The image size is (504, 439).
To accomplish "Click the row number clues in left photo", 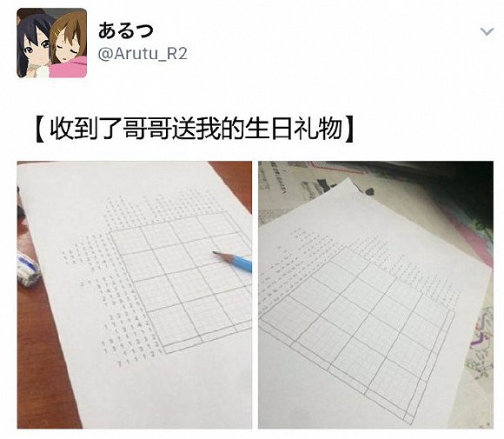I will pos(111,301).
